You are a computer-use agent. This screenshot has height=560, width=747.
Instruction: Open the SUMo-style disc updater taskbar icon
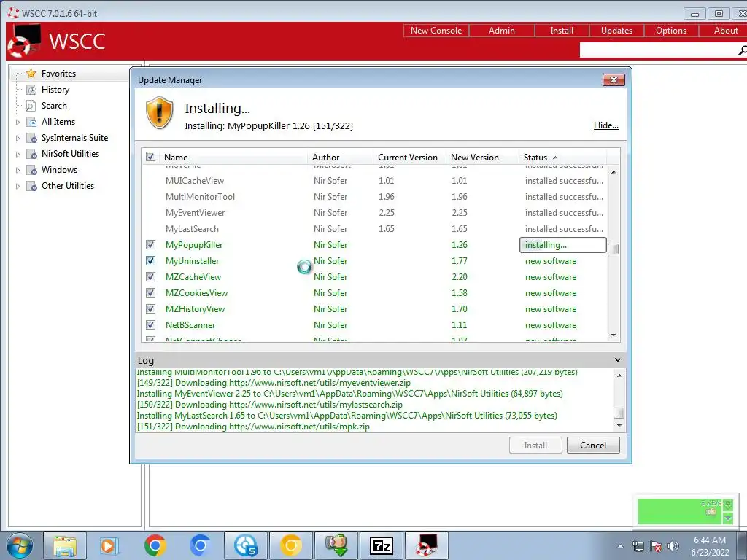point(245,545)
